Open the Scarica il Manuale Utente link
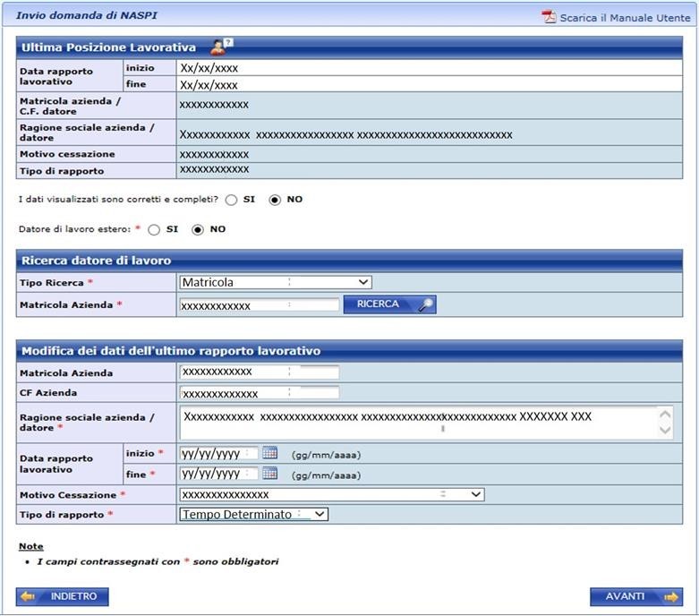 [x=625, y=18]
